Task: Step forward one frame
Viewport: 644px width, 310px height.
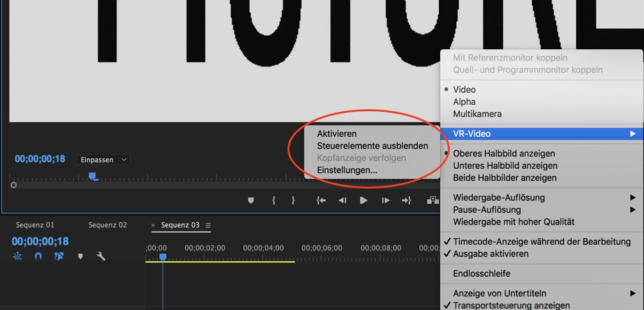Action: click(x=385, y=200)
